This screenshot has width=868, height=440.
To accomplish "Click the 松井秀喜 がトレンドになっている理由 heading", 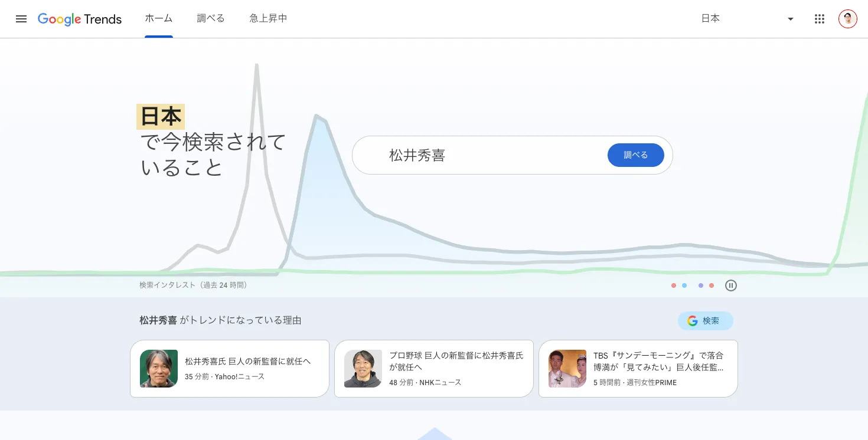I will [220, 321].
